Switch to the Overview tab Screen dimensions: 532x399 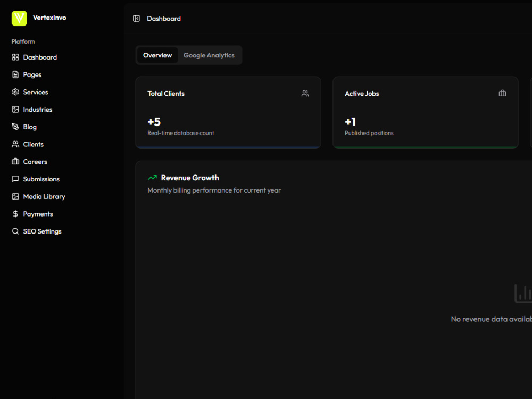tap(157, 55)
